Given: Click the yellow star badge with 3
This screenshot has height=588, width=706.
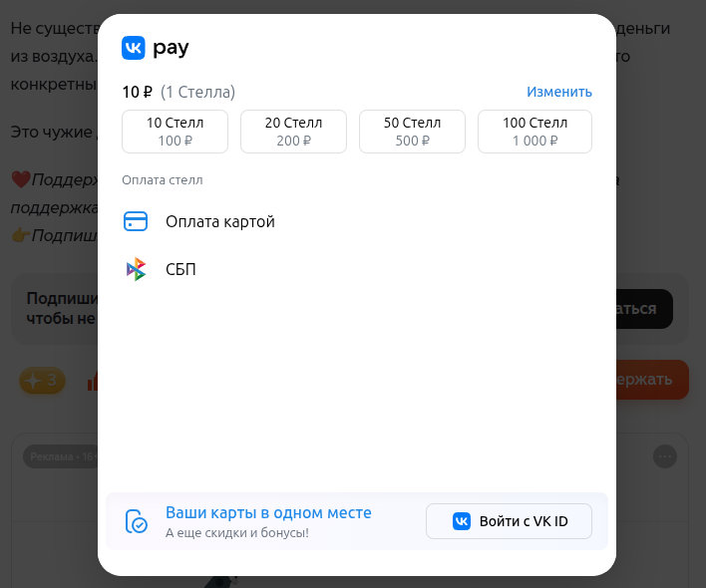Looking at the screenshot, I should point(42,381).
